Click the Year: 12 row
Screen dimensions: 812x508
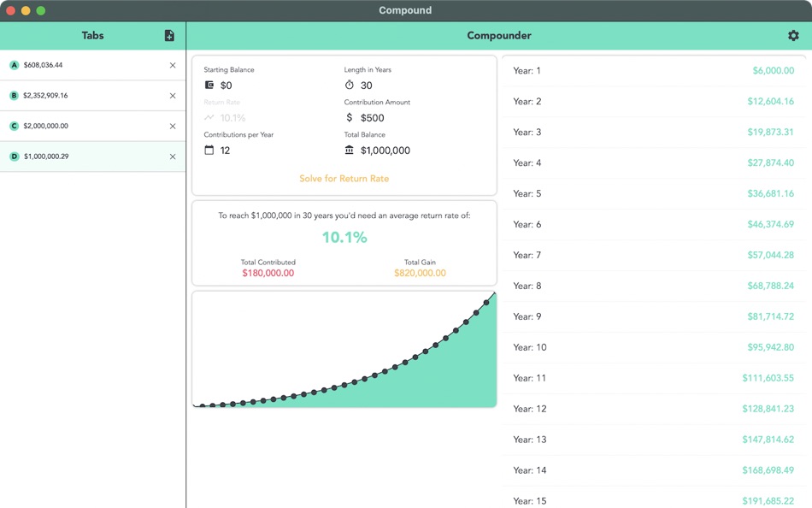654,409
